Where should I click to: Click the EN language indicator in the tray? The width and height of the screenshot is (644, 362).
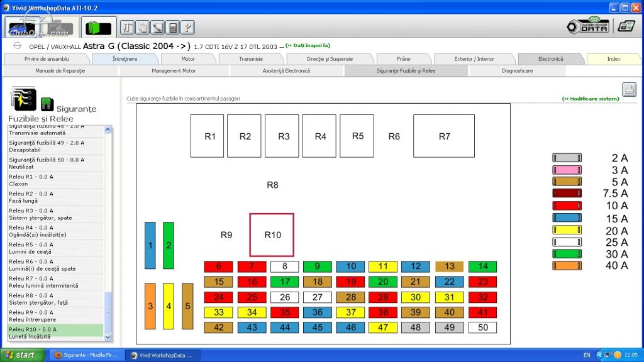point(587,355)
